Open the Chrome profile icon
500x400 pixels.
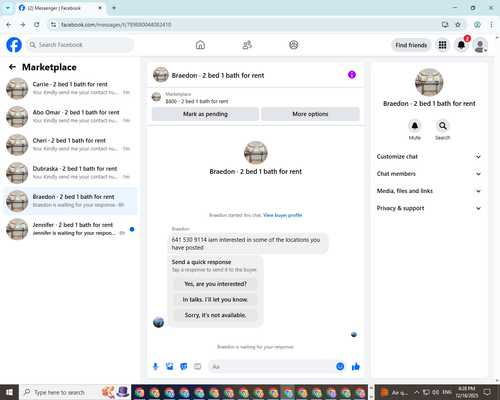[477, 25]
